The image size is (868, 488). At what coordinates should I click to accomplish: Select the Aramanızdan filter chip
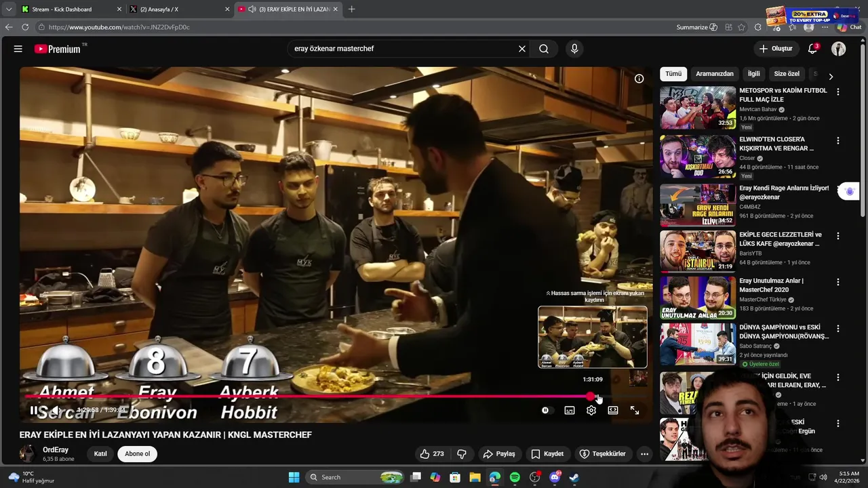tap(715, 74)
